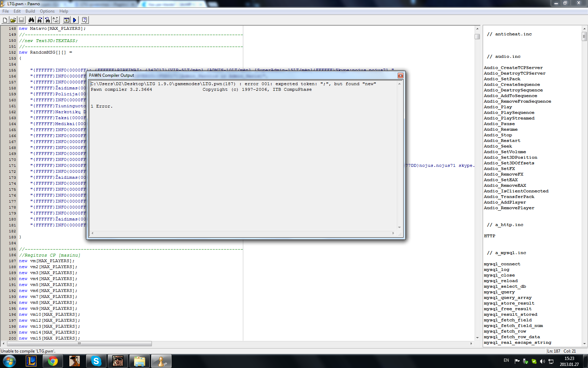
Task: Click the Compile toolbar icon
Action: coord(66,20)
